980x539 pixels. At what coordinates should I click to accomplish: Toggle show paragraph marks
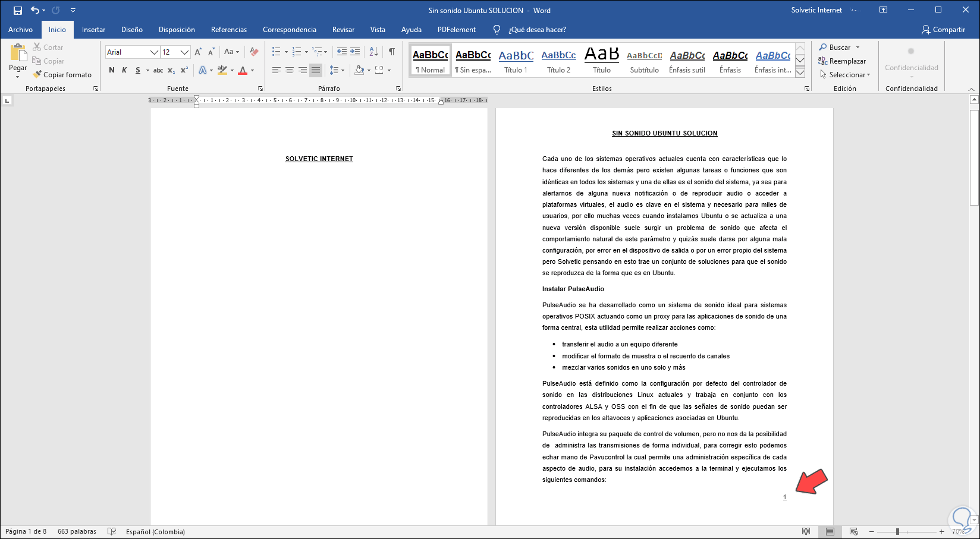pyautogui.click(x=392, y=52)
